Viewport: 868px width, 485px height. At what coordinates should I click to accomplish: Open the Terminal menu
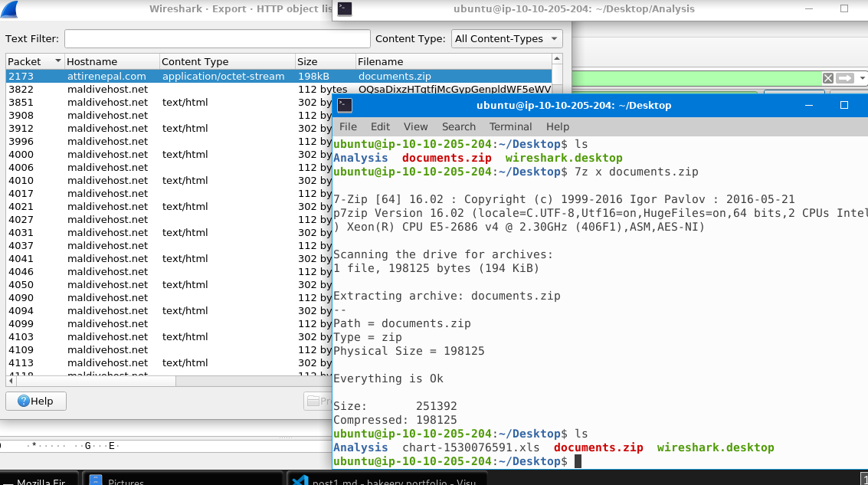point(510,126)
